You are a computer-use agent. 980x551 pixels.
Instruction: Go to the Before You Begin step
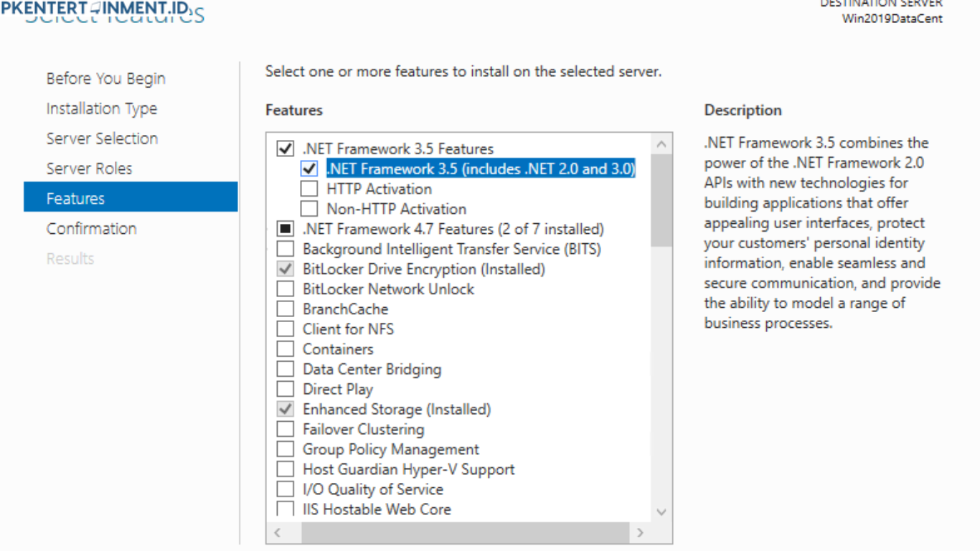click(x=105, y=79)
